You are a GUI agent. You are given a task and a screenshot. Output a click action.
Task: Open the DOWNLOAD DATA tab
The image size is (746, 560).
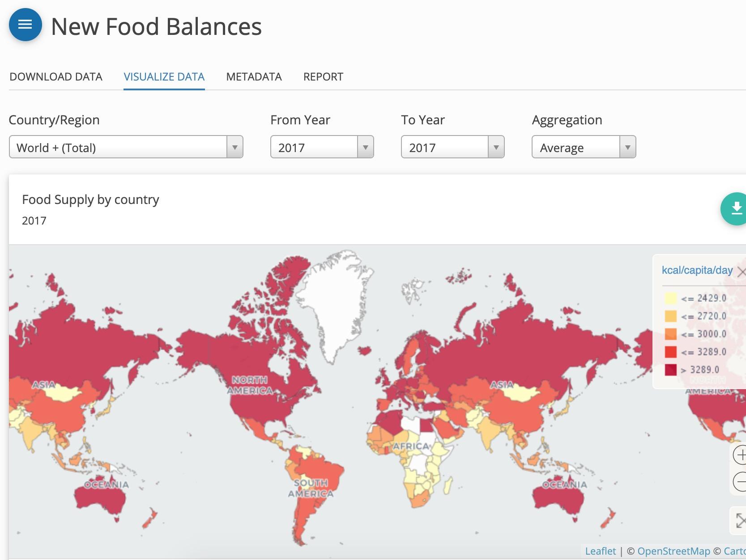[56, 76]
